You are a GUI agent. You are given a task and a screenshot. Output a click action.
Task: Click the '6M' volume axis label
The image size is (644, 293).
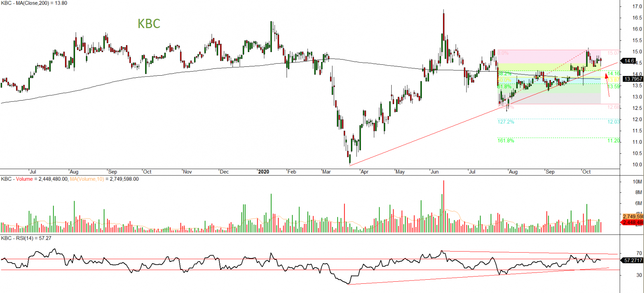(639, 204)
